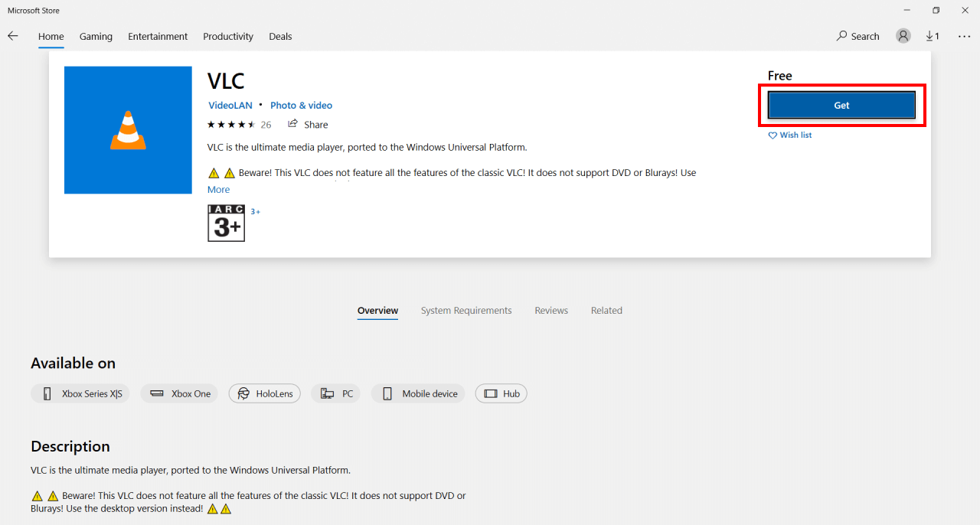Click the 3+ age rating link
980x525 pixels.
256,211
